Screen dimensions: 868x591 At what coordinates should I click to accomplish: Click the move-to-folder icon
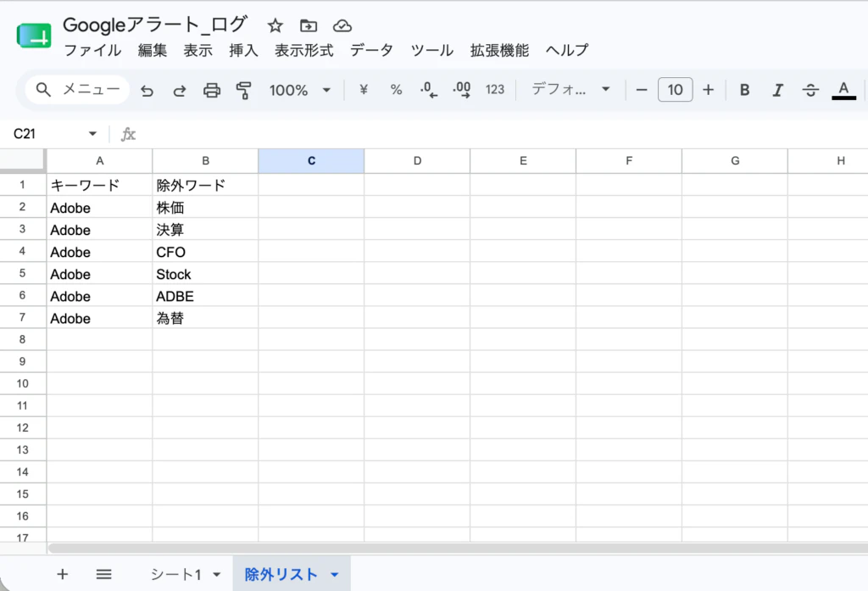pyautogui.click(x=309, y=25)
